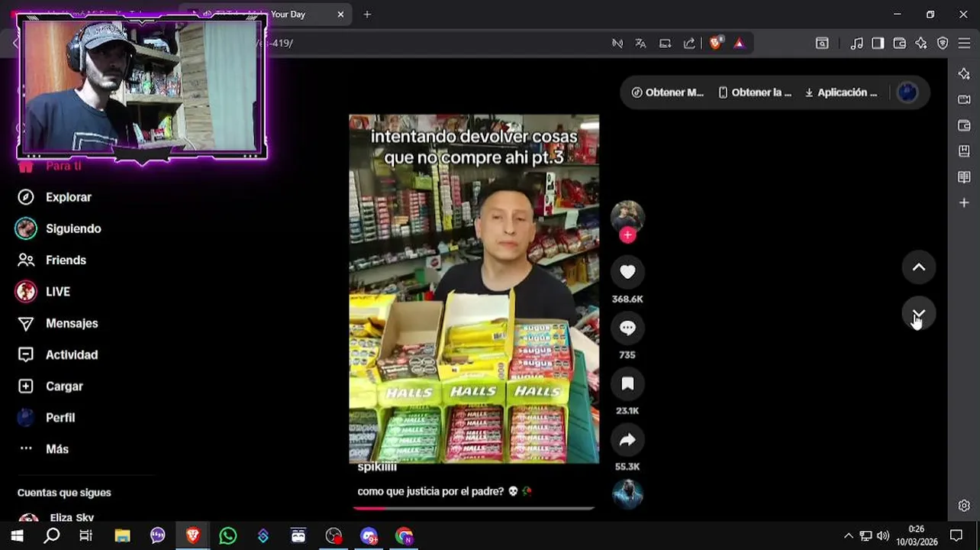Open the browser hamburger menu
The height and width of the screenshot is (550, 980).
965,44
